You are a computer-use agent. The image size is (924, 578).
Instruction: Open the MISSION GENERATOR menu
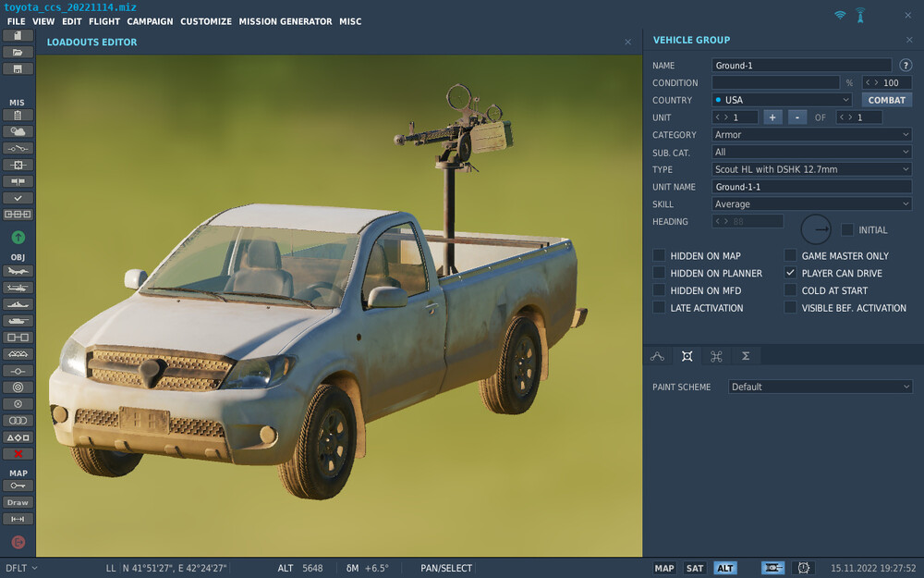point(285,21)
